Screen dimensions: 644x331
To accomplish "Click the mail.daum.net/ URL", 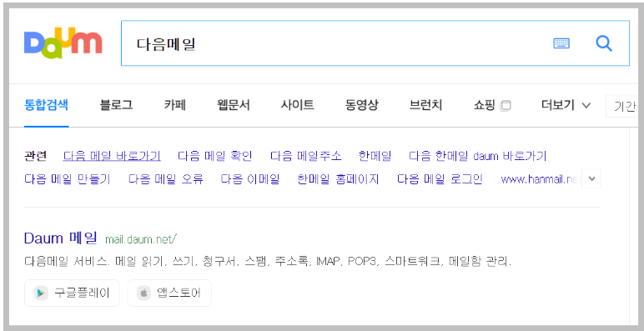I will tap(141, 239).
